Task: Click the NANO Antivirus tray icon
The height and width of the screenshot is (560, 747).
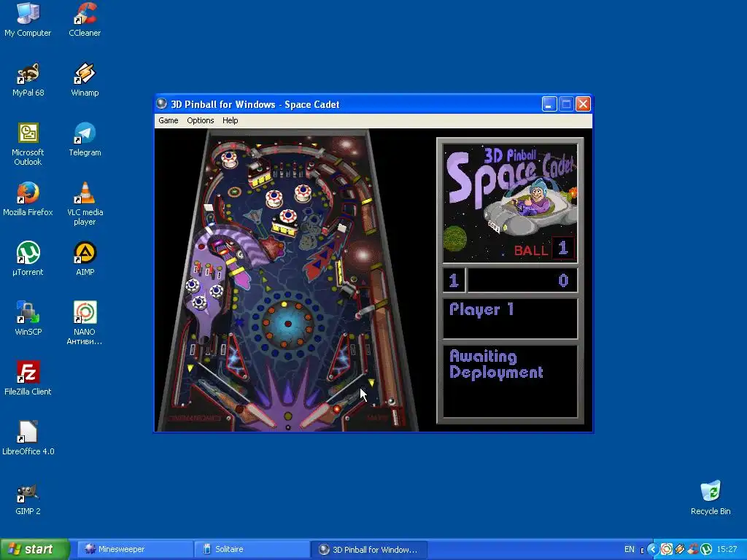Action: 667,549
